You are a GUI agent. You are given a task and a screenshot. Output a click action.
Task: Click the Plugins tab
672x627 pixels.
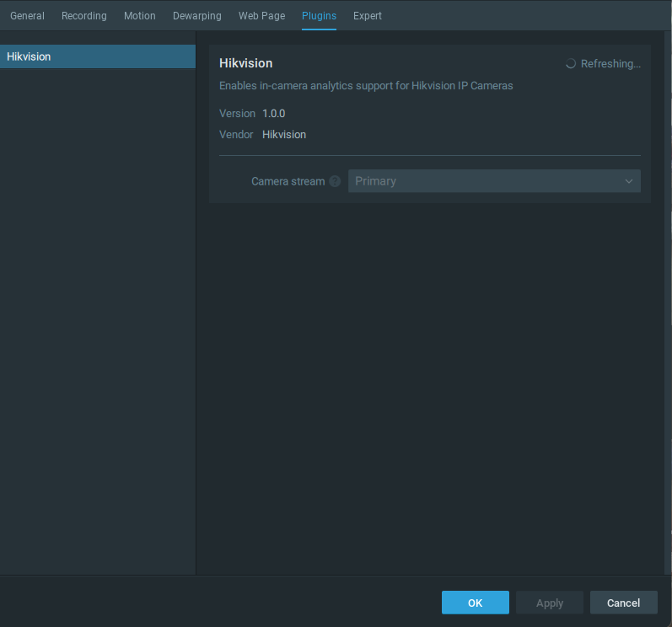[319, 16]
